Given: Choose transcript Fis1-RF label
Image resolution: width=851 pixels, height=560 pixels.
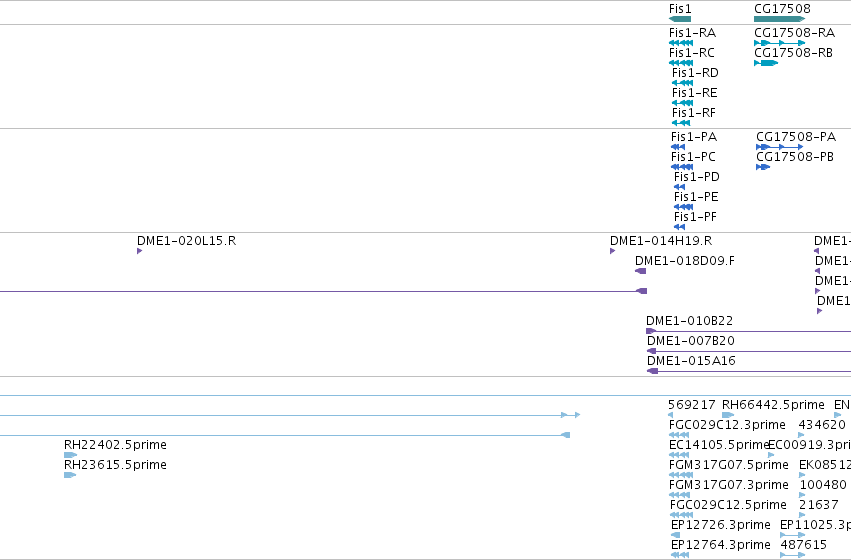Looking at the screenshot, I should [x=694, y=113].
